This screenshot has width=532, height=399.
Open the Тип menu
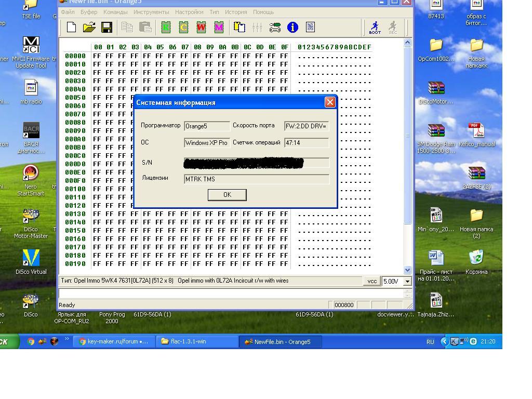point(214,12)
